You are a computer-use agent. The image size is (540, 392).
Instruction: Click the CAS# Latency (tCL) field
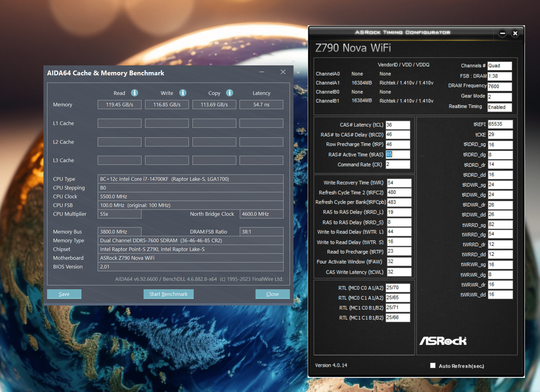[398, 125]
